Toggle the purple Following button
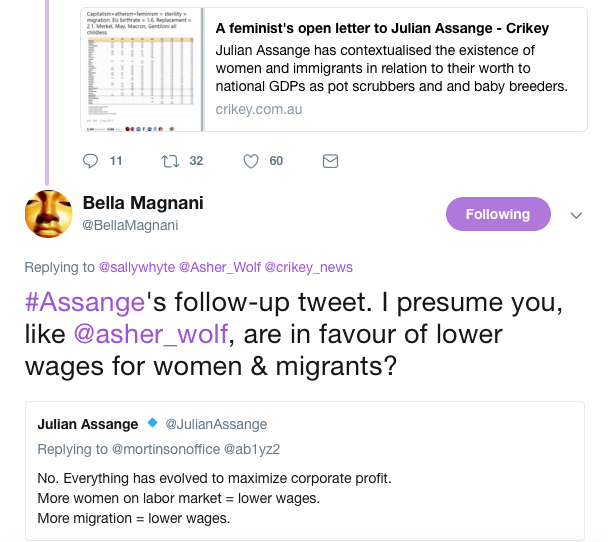The height and width of the screenshot is (542, 608). pyautogui.click(x=497, y=214)
